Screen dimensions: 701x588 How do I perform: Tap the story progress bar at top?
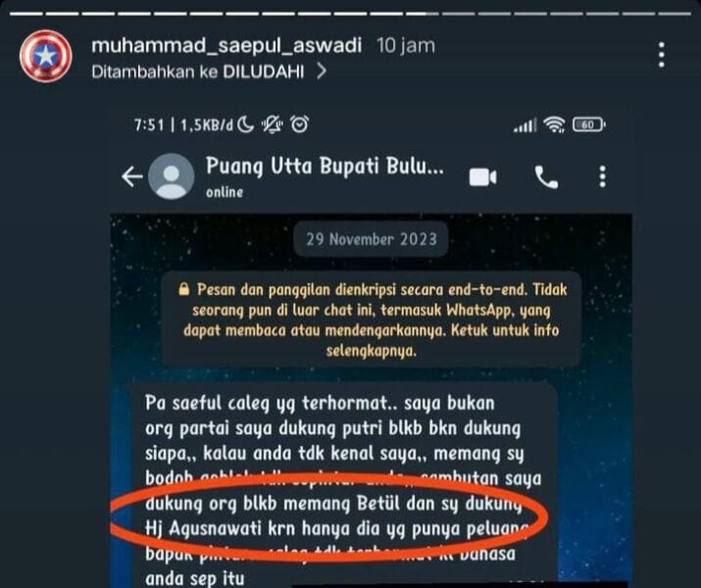coord(351,14)
